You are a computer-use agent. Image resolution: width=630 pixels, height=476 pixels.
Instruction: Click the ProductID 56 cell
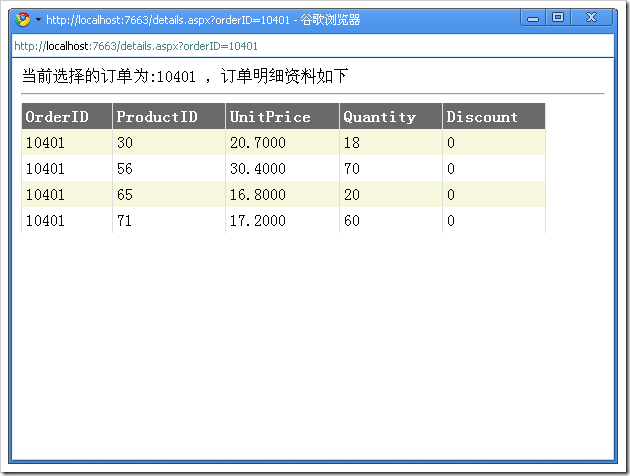pyautogui.click(x=125, y=169)
